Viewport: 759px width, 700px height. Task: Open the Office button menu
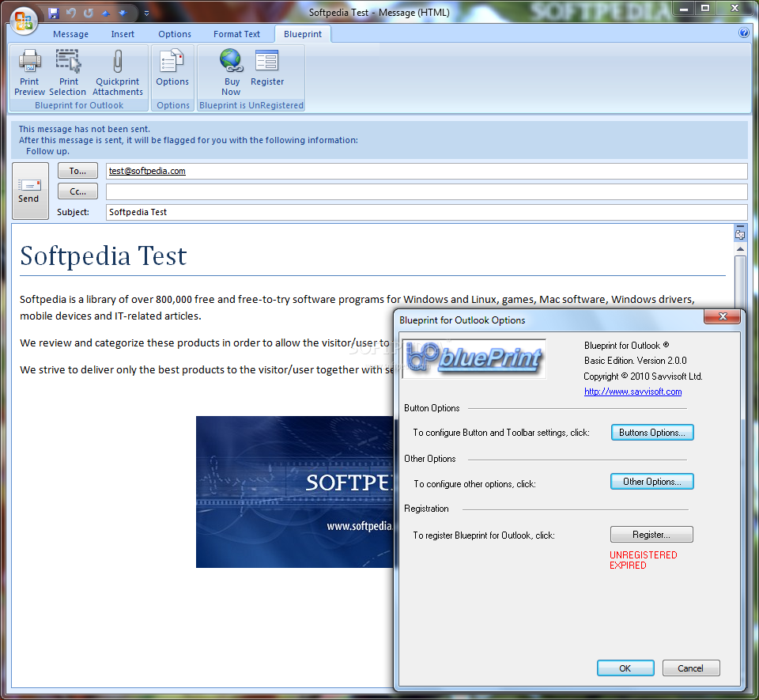click(23, 21)
